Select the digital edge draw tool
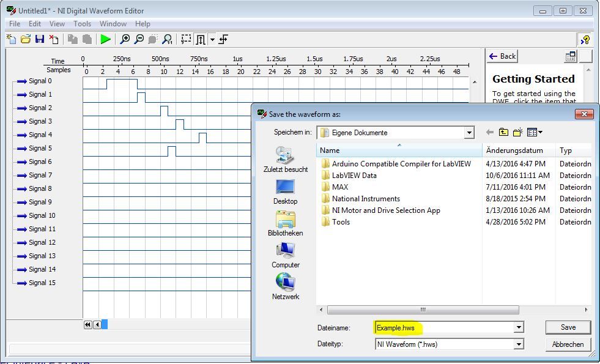Screen dimensions: 600x364 201,39
